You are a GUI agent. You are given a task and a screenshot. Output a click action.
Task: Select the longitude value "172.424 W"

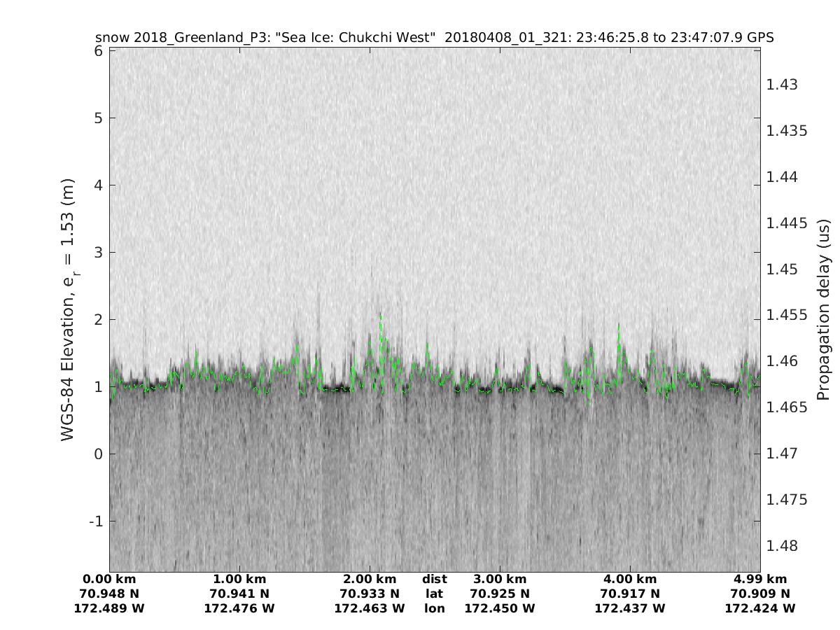coord(760,608)
